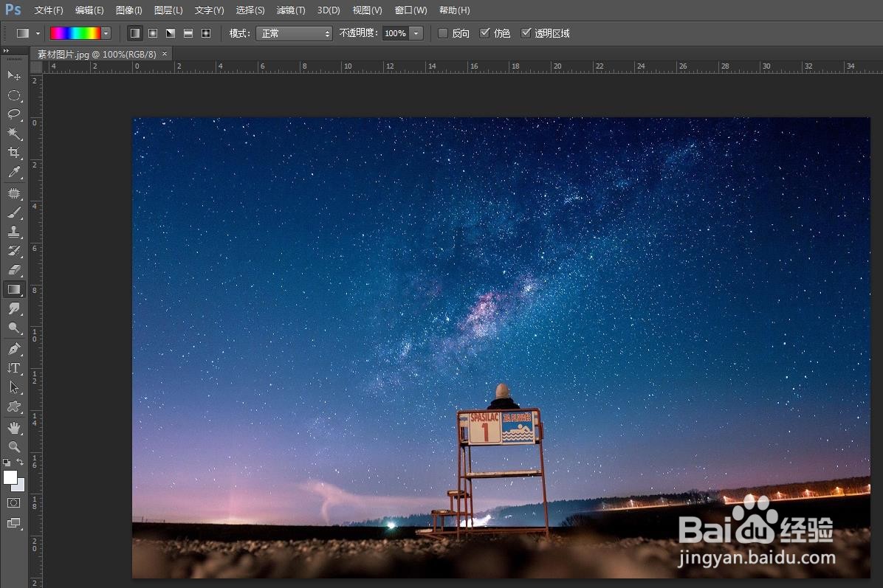Image resolution: width=883 pixels, height=588 pixels.
Task: Select the Lasso tool
Action: [14, 114]
